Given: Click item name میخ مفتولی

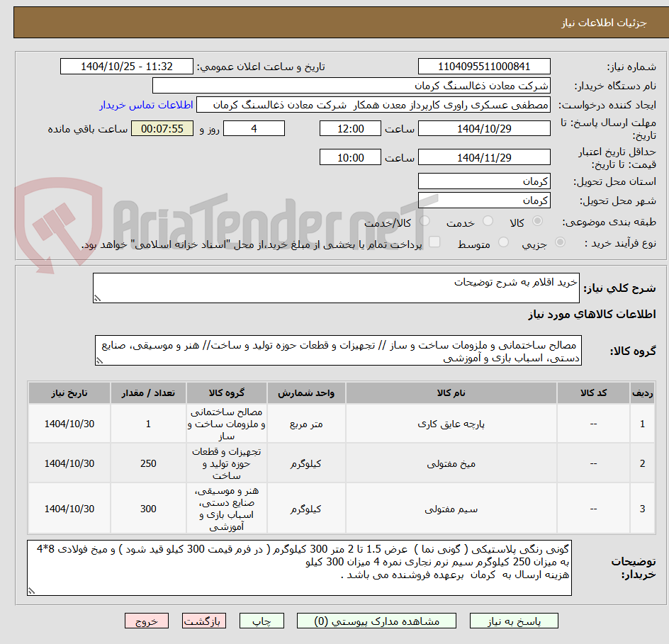Looking at the screenshot, I should point(451,463).
